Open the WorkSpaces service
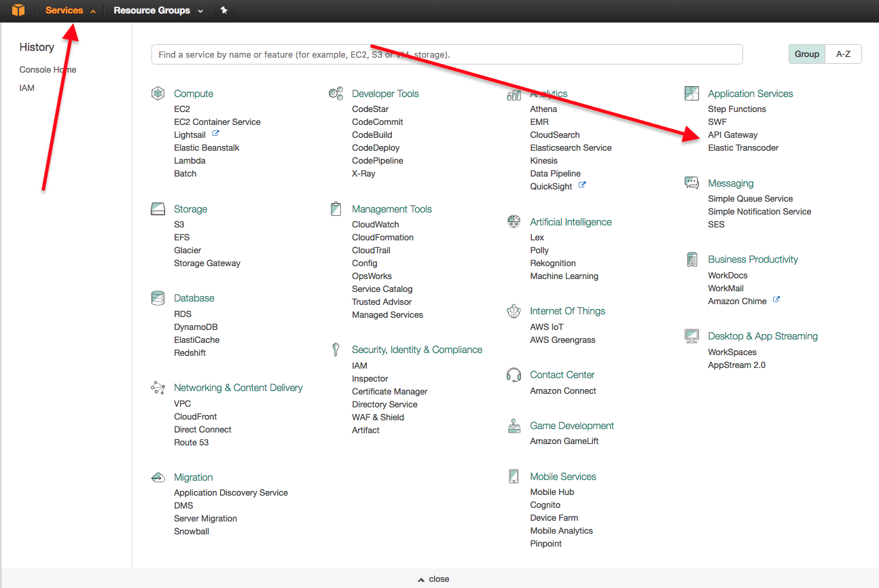The height and width of the screenshot is (588, 879). click(732, 352)
